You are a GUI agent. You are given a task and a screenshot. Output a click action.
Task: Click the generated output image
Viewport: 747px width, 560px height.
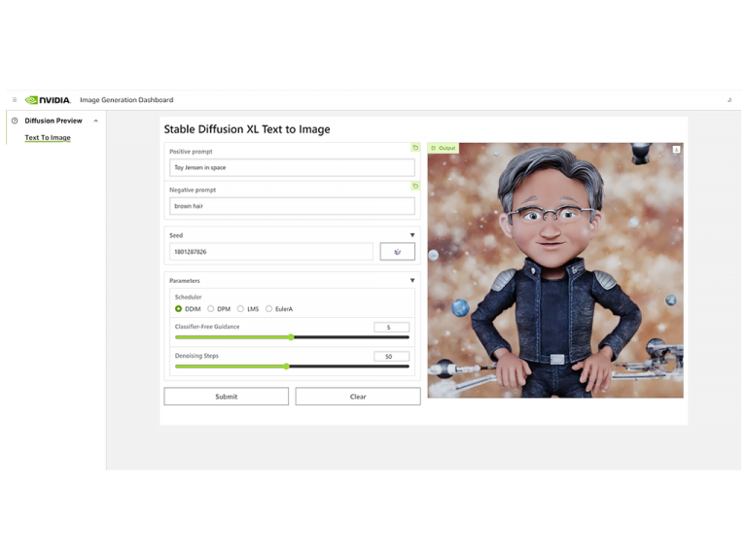tap(555, 270)
